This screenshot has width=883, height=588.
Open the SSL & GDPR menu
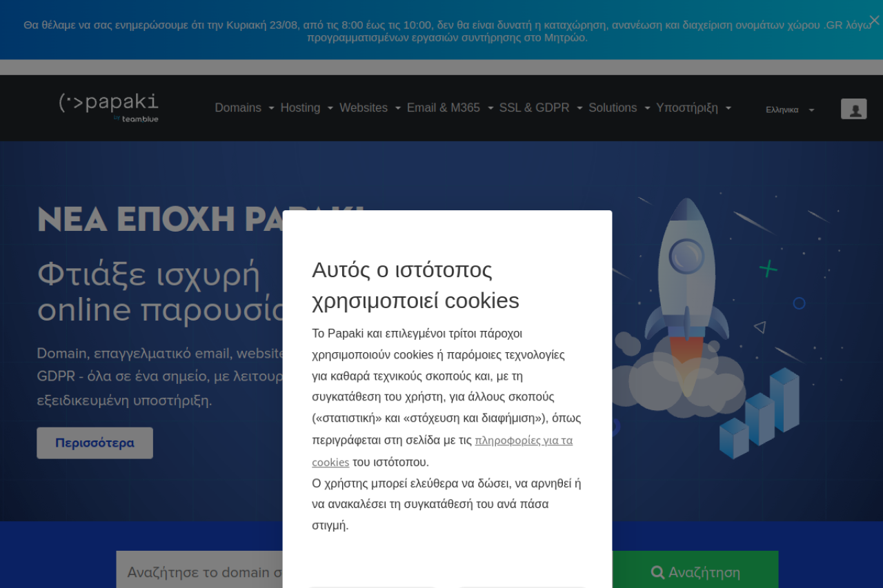click(x=535, y=108)
